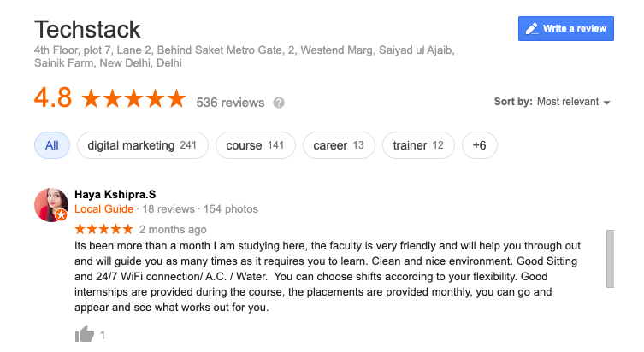Viewport: 644px width, 352px height.
Task: Click Haya Kshipra's profile photo
Action: pos(50,205)
